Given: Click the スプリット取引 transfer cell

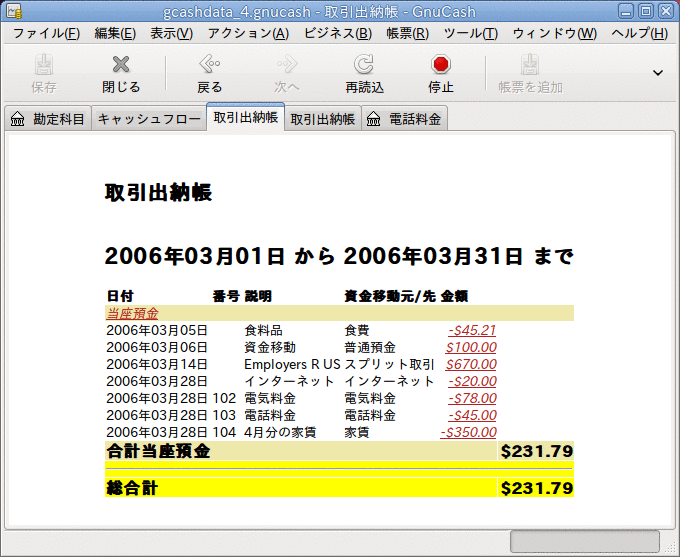Looking at the screenshot, I should (x=389, y=364).
